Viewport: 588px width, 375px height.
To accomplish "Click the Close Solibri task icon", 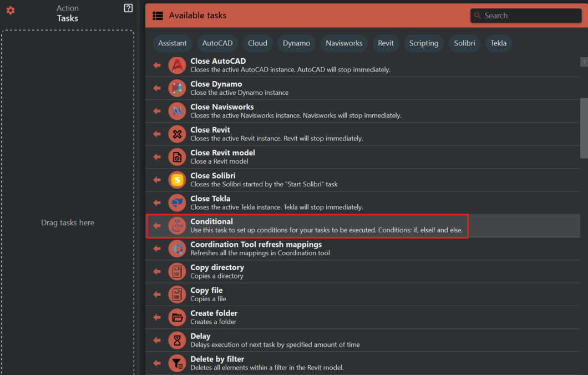I will 177,180.
